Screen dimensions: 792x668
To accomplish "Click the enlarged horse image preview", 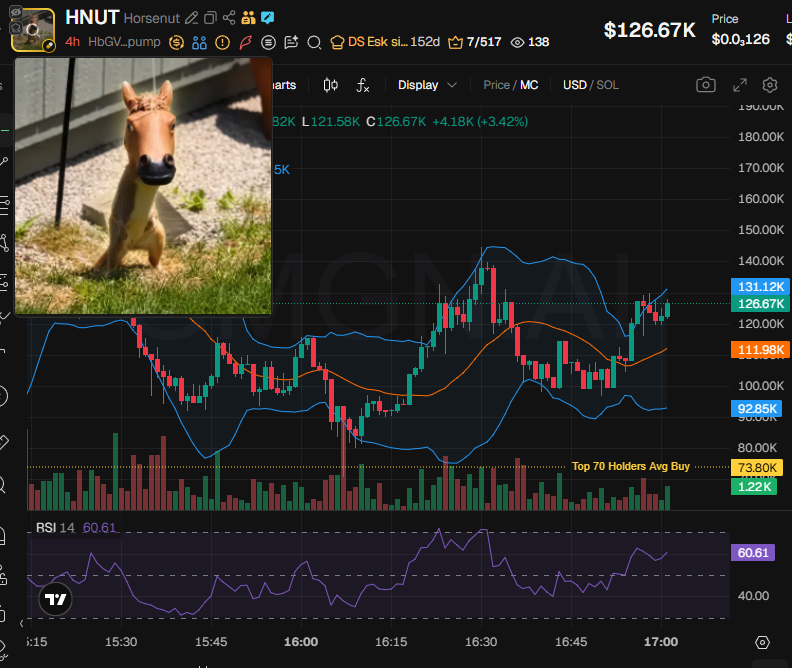I will pyautogui.click(x=143, y=186).
